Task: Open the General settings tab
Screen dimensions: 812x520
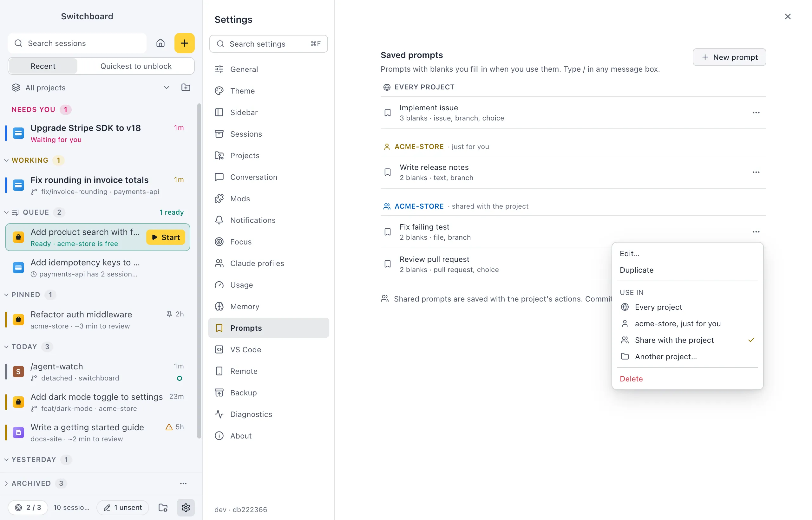Action: tap(269, 69)
